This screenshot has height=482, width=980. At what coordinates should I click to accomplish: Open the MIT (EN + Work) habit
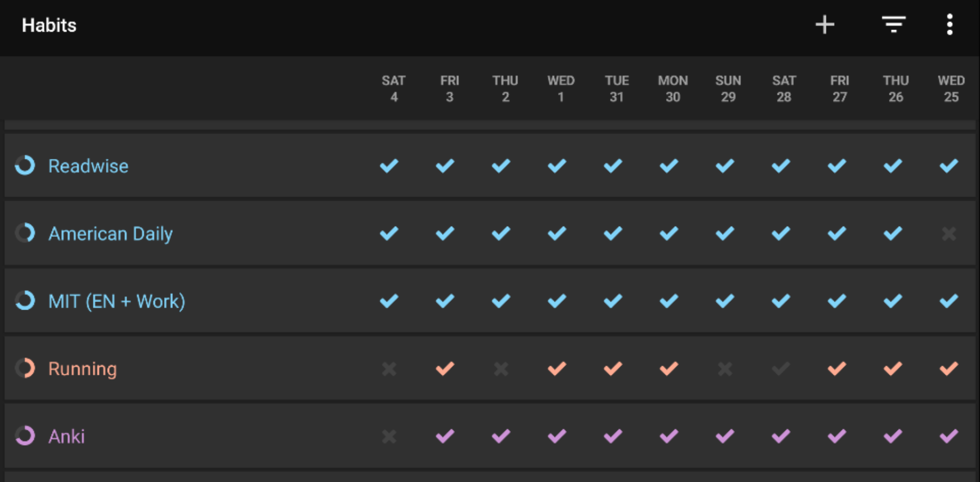click(117, 302)
